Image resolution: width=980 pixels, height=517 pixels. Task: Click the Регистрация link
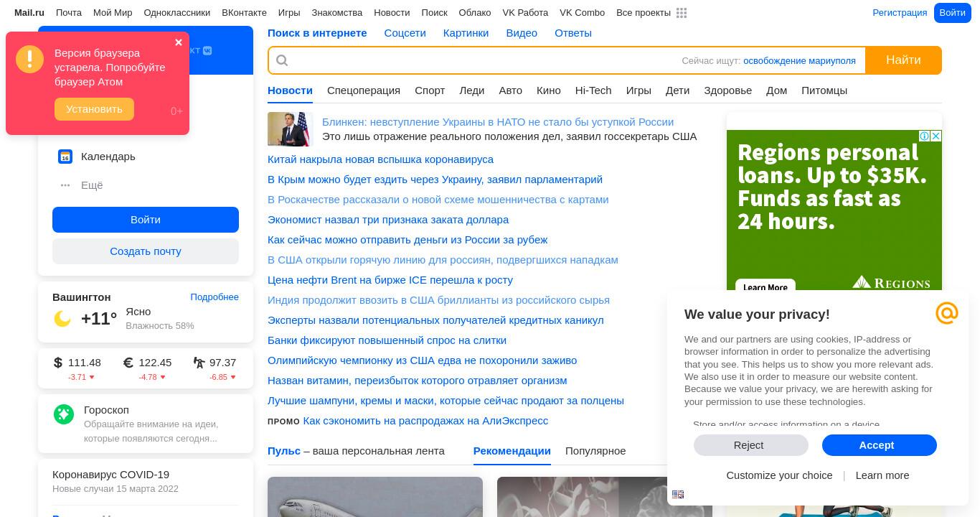point(900,13)
